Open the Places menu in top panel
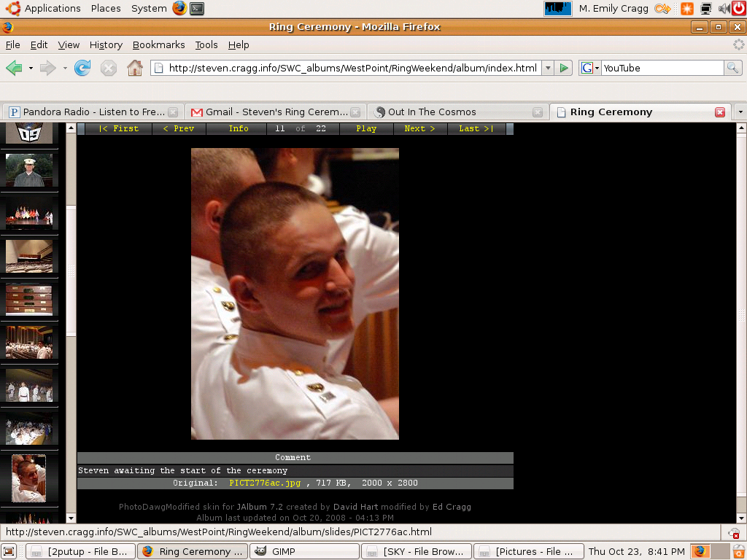Screen dimensions: 747x560 (x=106, y=8)
